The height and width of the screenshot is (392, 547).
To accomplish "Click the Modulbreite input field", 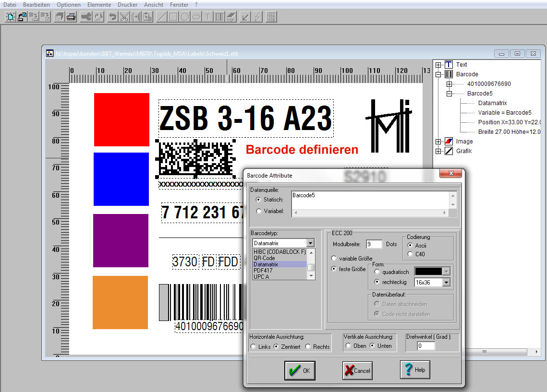I will pos(374,244).
